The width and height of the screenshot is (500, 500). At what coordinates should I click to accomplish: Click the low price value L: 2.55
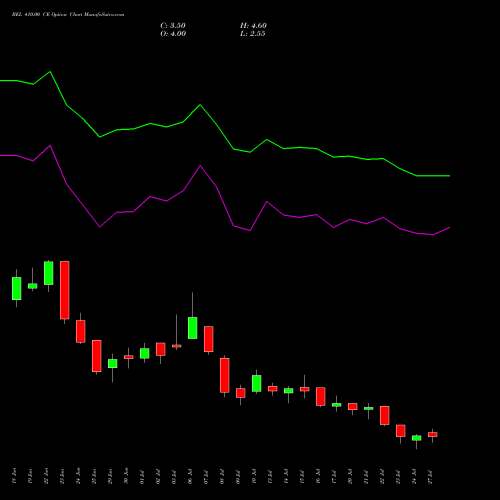coord(253,34)
